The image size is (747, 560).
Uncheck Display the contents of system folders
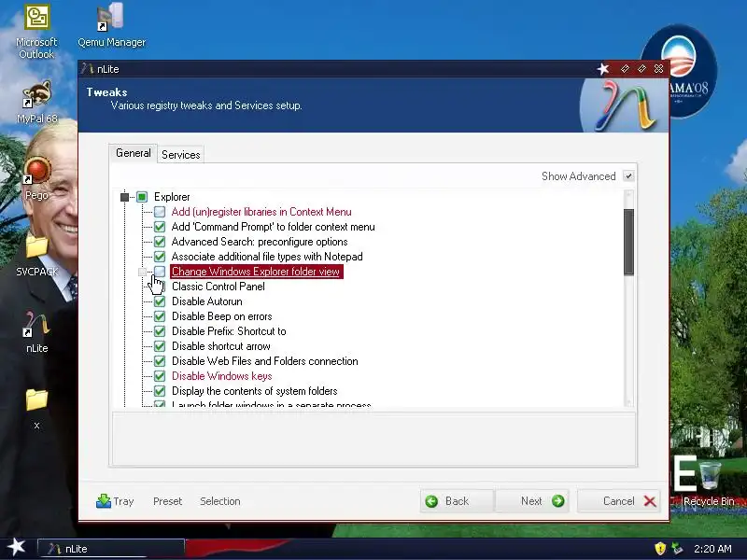pos(160,391)
